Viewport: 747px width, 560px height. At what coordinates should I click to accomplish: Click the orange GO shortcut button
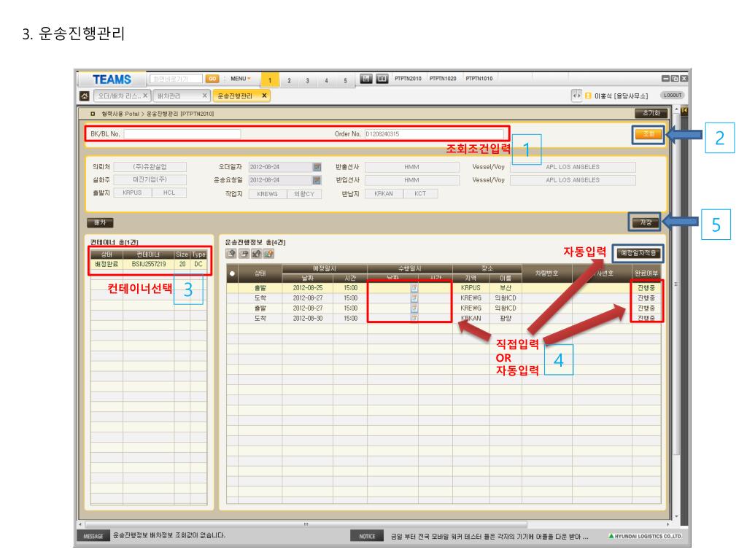click(212, 79)
